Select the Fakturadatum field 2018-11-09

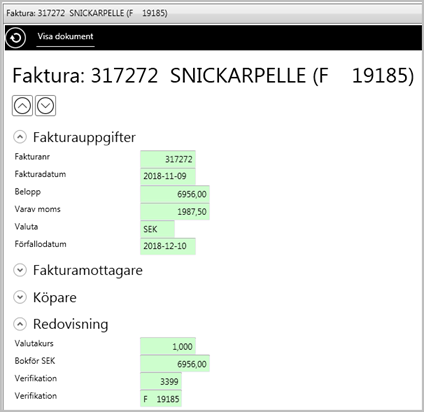coord(168,176)
